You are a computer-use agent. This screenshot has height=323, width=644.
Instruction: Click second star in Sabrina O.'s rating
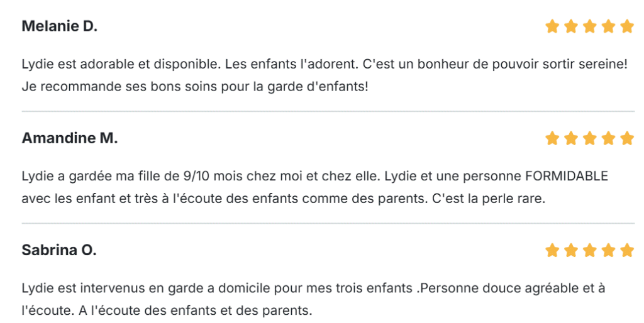pyautogui.click(x=571, y=250)
